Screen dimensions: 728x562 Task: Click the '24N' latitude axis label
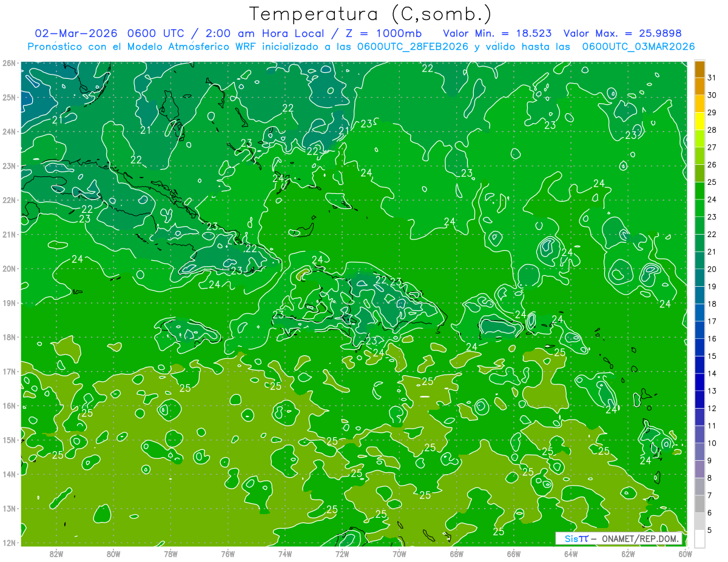(8, 132)
